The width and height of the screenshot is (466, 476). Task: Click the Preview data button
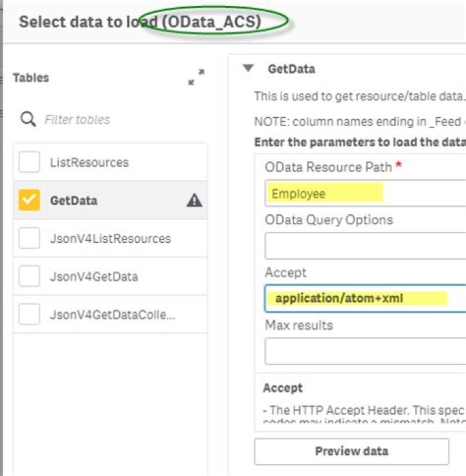351,451
